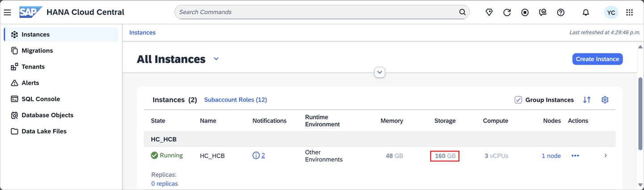Viewport: 644px width, 190px height.
Task: Go to Migrations in the sidebar
Action: pos(61,51)
